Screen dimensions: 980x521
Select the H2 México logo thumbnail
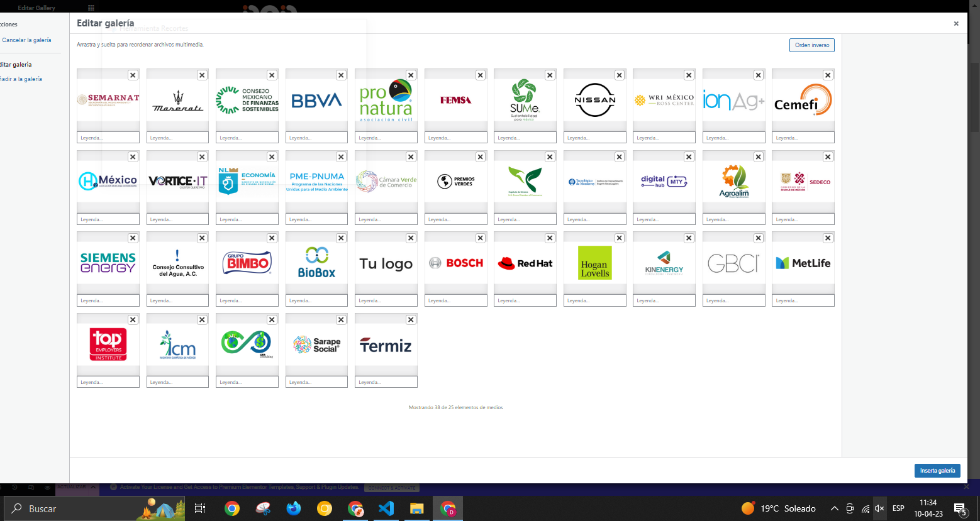108,182
